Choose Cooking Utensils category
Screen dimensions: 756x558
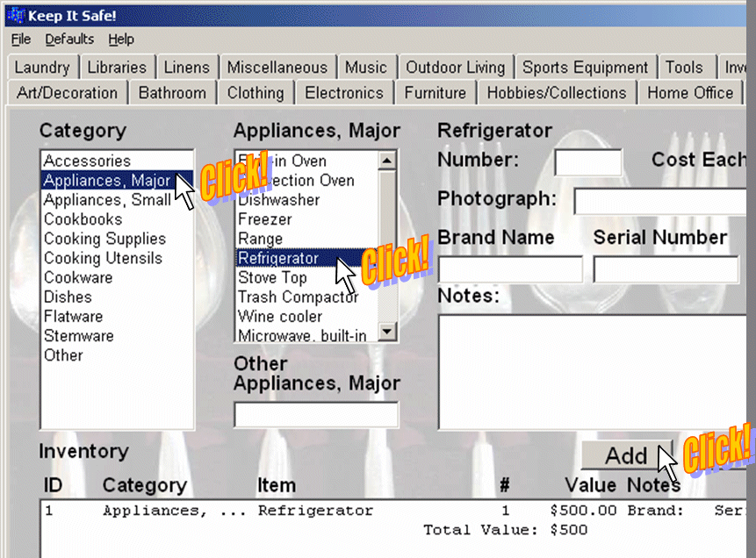117,258
